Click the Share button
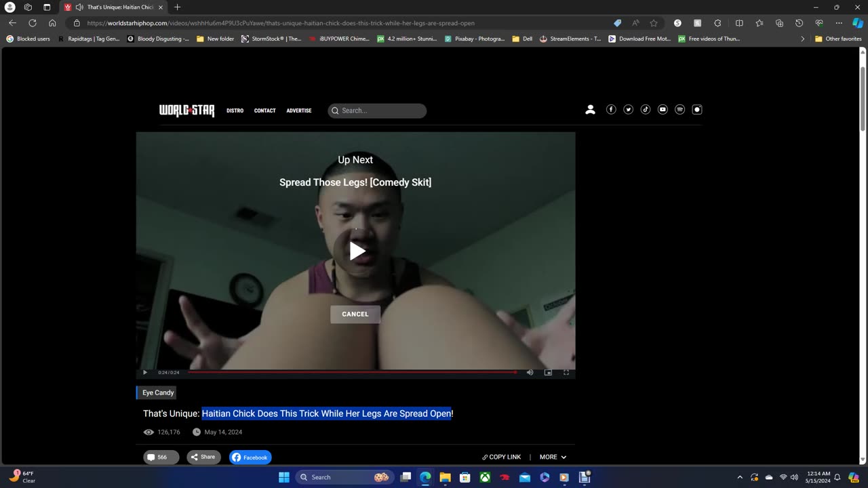Screen dimensions: 868x488 pyautogui.click(x=203, y=457)
